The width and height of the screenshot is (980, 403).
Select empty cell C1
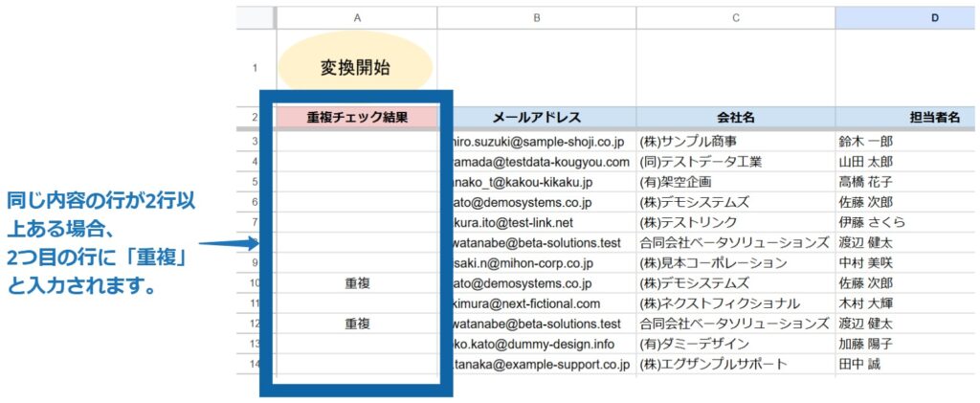(x=736, y=68)
